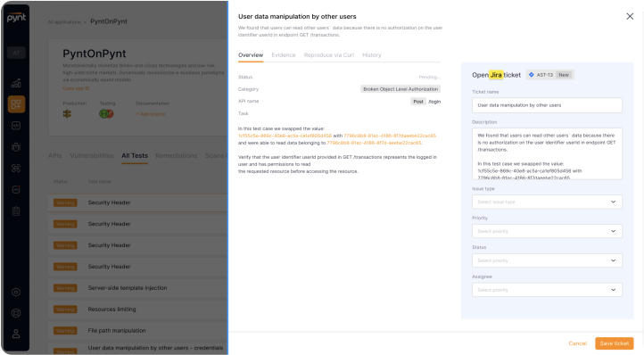The image size is (644, 355).
Task: Open the settings icon in sidebar
Action: point(16,293)
